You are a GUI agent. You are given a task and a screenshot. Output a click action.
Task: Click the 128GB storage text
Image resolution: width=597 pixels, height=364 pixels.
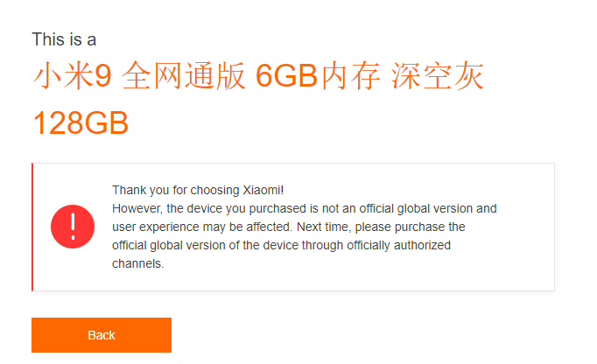coord(81,123)
